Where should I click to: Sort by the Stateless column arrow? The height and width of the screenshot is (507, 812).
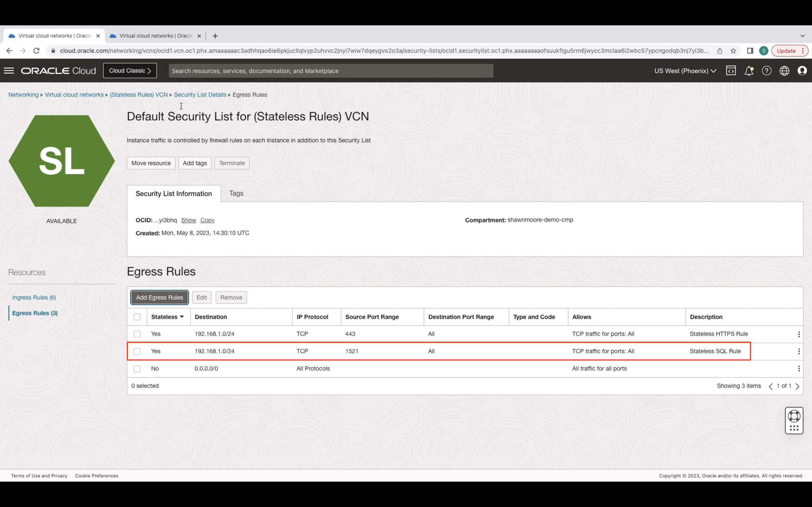182,317
